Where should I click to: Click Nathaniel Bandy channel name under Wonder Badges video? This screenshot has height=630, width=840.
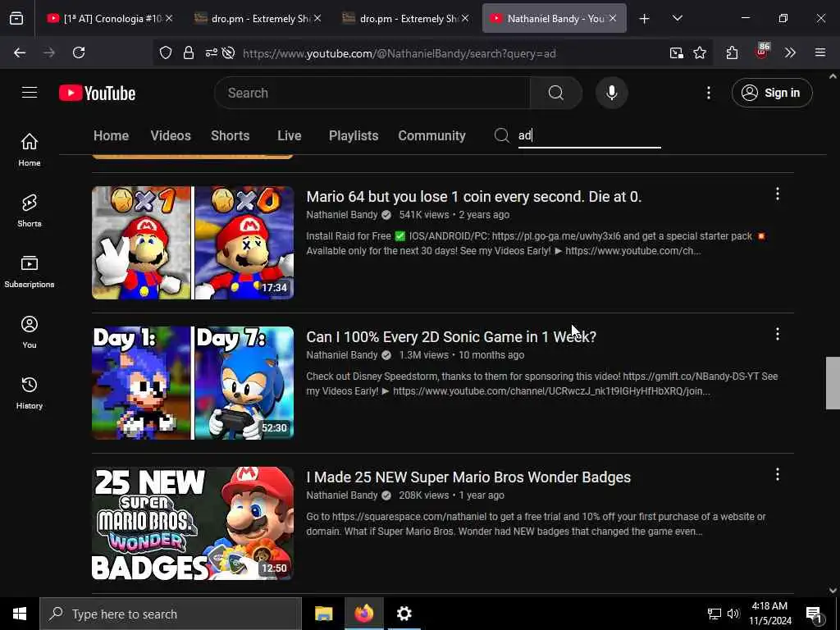(x=342, y=495)
